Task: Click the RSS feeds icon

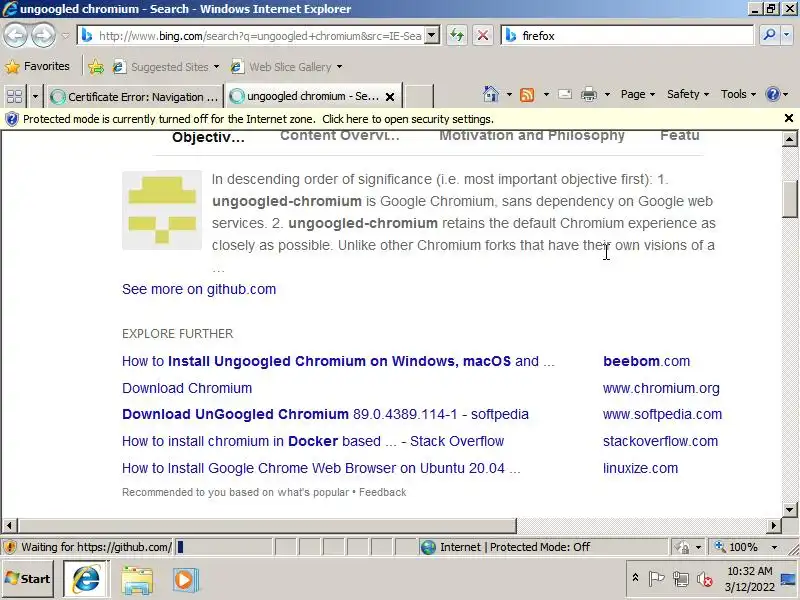Action: (x=527, y=94)
